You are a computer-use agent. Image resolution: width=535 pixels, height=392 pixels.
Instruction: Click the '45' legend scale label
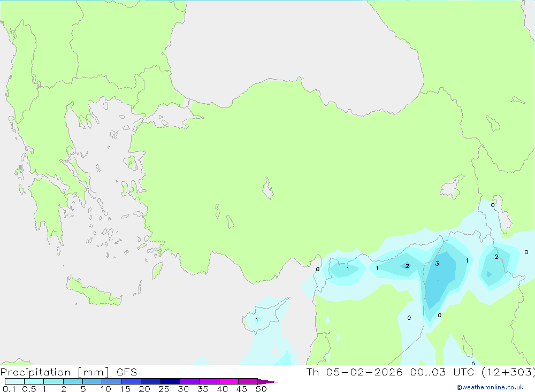[x=242, y=389]
